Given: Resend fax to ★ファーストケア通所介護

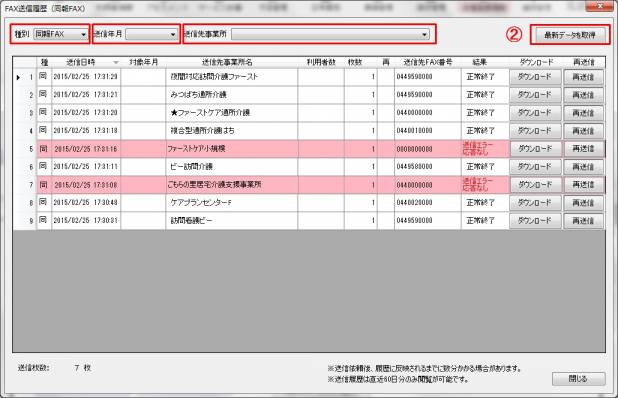Looking at the screenshot, I should pos(583,113).
